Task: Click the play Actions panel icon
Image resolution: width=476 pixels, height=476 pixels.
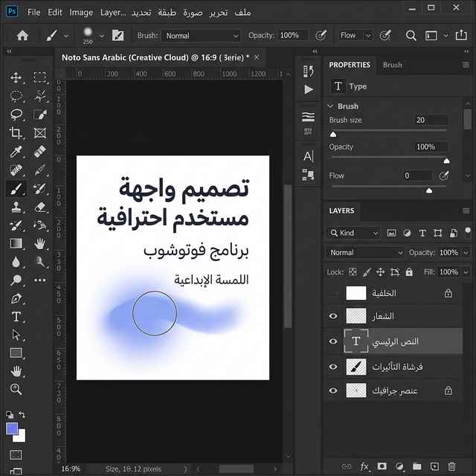Action: pos(309,89)
